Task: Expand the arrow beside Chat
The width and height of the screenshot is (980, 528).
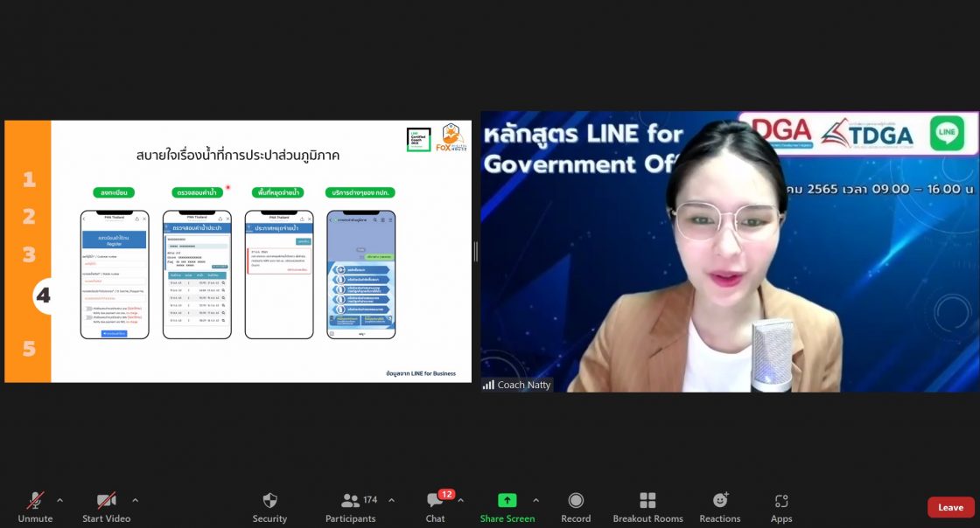Action: [x=460, y=500]
